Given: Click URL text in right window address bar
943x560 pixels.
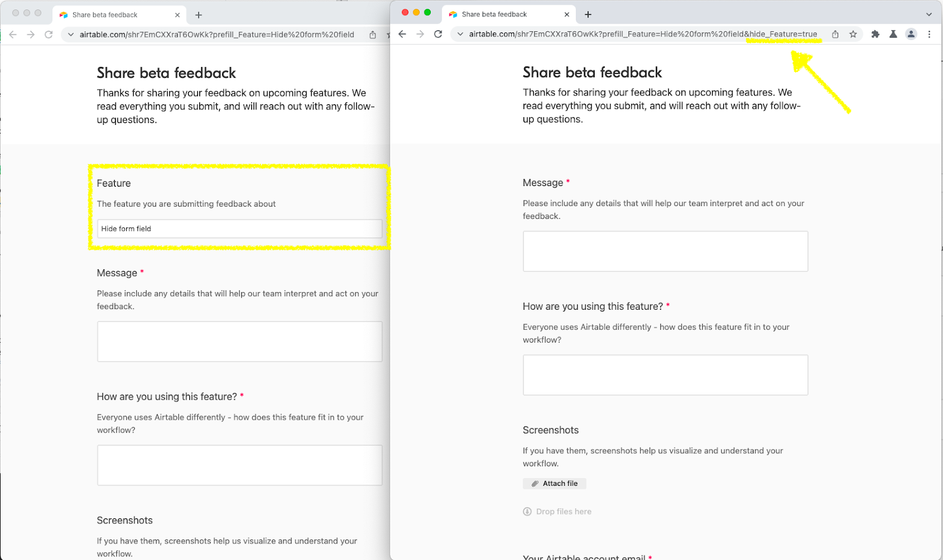Looking at the screenshot, I should 643,34.
